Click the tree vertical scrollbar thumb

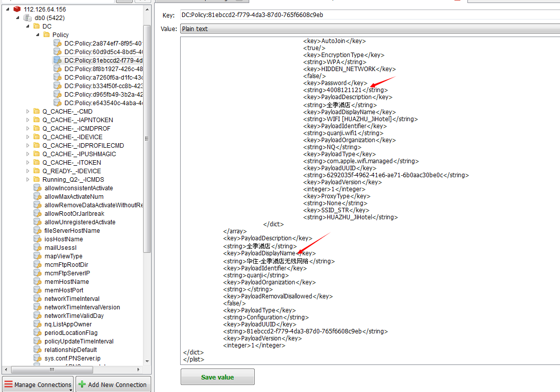point(147,139)
